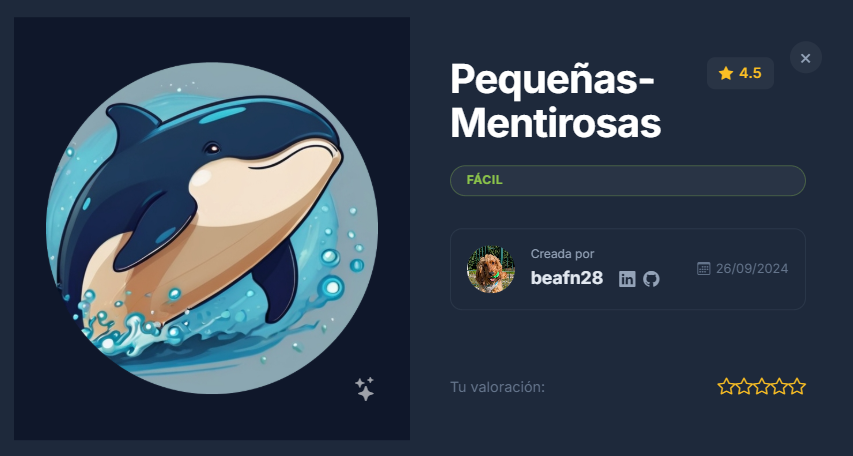
Task: Click the Pequeñas-Mentirosas title heading
Action: (555, 101)
